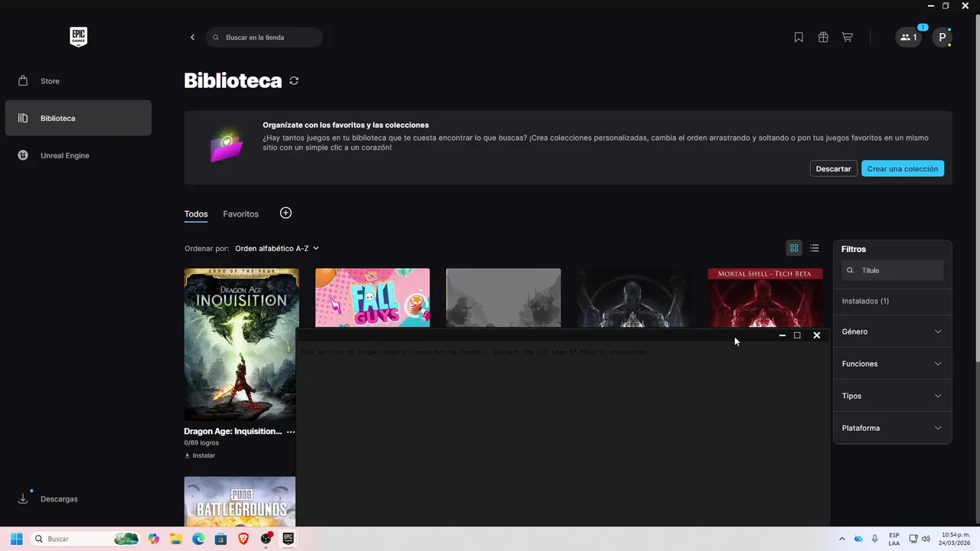This screenshot has width=980, height=551.
Task: Open the Windows Start menu
Action: 16,539
